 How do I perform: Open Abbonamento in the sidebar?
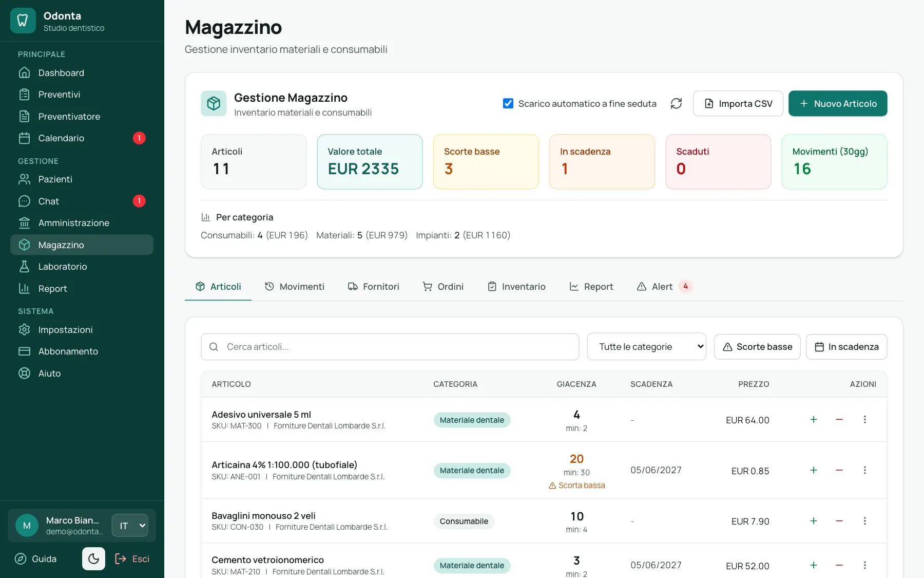coord(82,351)
